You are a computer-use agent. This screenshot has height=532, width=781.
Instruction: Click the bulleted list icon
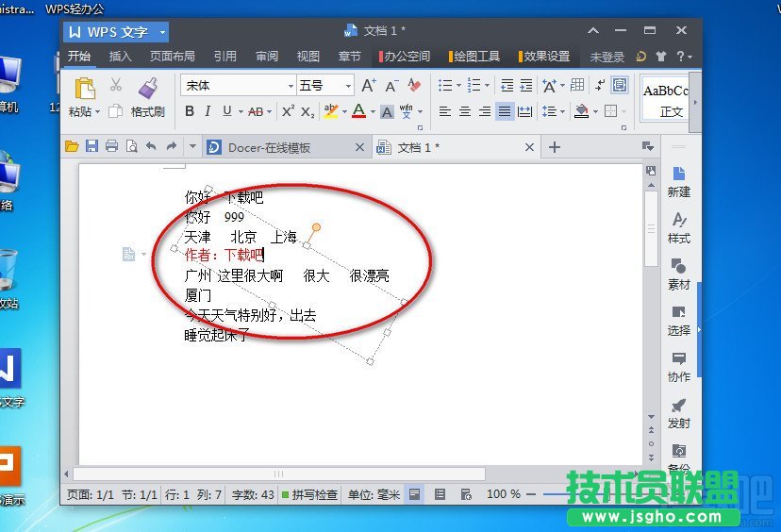(x=445, y=85)
